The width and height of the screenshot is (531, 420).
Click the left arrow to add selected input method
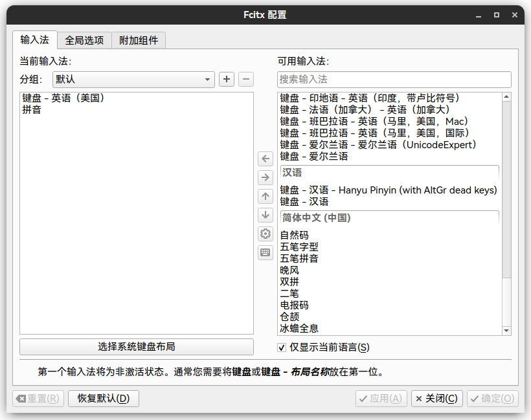[x=265, y=158]
